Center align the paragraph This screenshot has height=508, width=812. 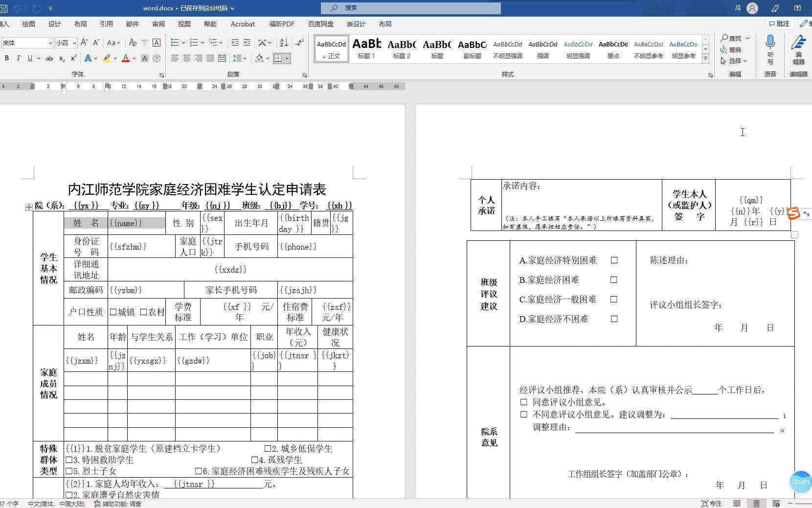[187, 58]
